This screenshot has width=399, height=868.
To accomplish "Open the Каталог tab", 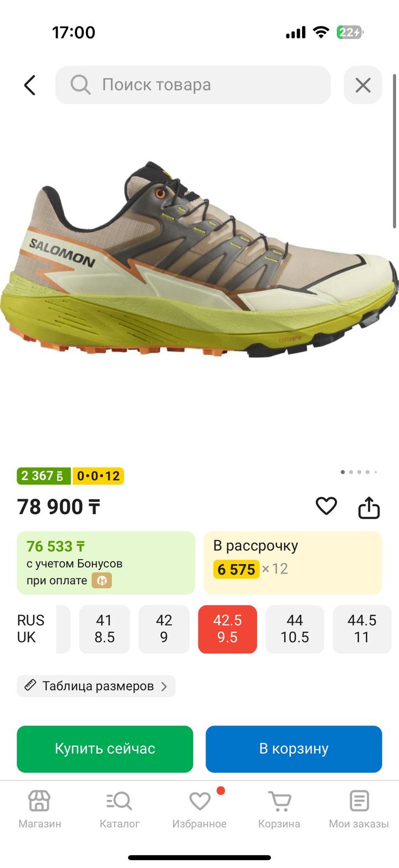I will [x=119, y=810].
